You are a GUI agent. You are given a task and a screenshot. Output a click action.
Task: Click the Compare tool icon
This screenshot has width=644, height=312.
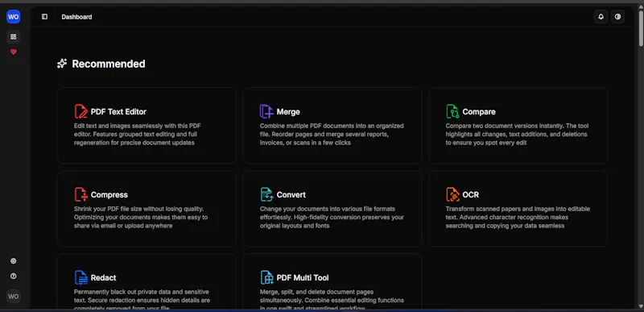click(x=452, y=111)
